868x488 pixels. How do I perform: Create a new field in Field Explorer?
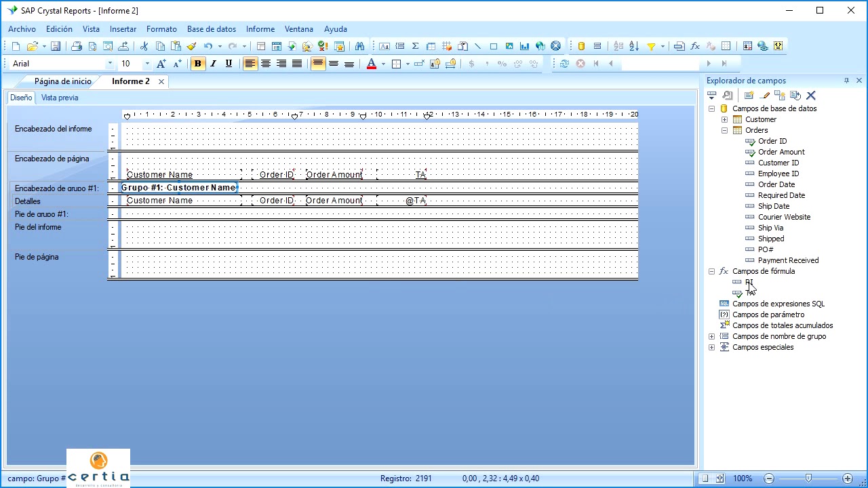pyautogui.click(x=749, y=96)
